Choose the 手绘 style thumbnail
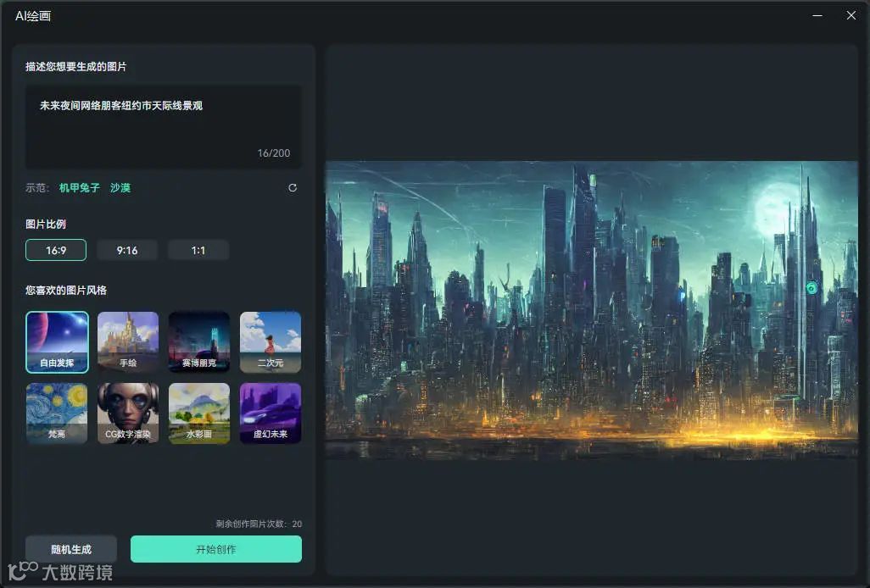The image size is (870, 588). (128, 342)
